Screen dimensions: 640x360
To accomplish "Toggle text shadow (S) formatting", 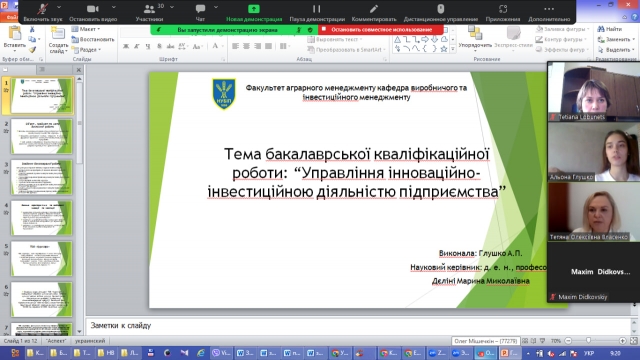I will (159, 46).
